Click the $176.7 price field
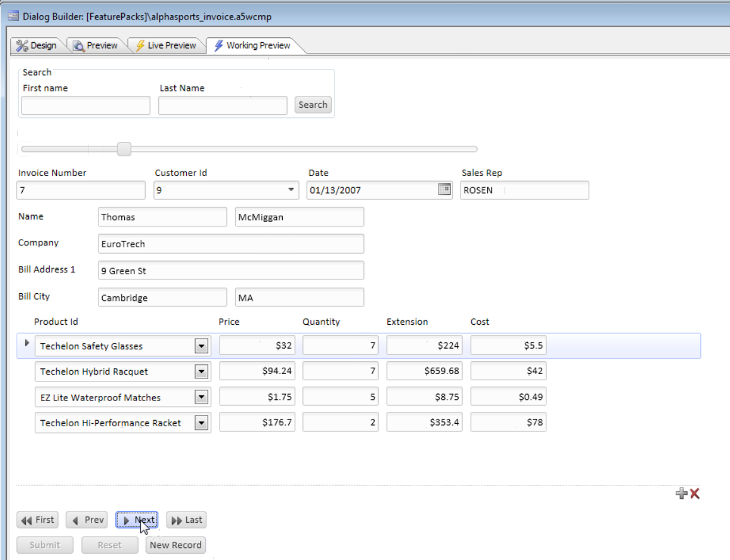The height and width of the screenshot is (560, 730). [x=257, y=423]
